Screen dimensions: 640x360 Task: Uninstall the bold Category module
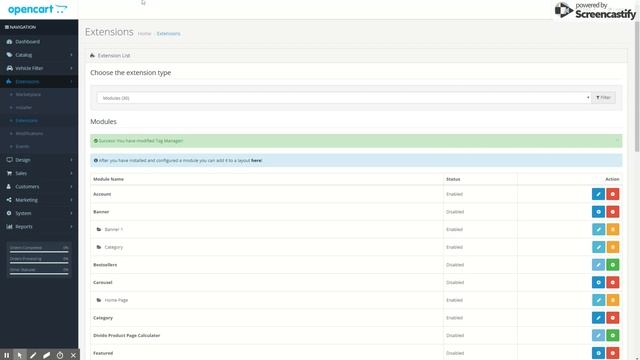[x=612, y=318]
